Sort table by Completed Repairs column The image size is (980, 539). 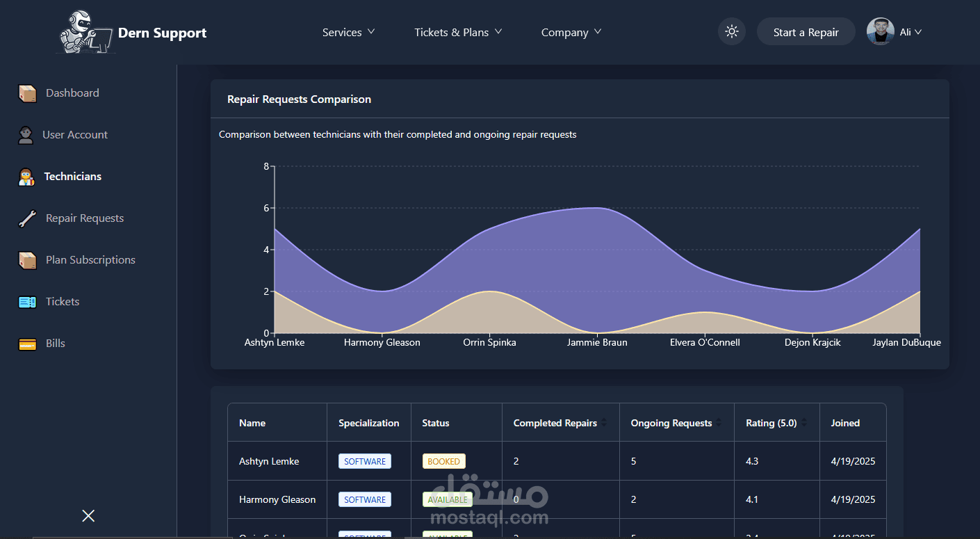(x=603, y=423)
